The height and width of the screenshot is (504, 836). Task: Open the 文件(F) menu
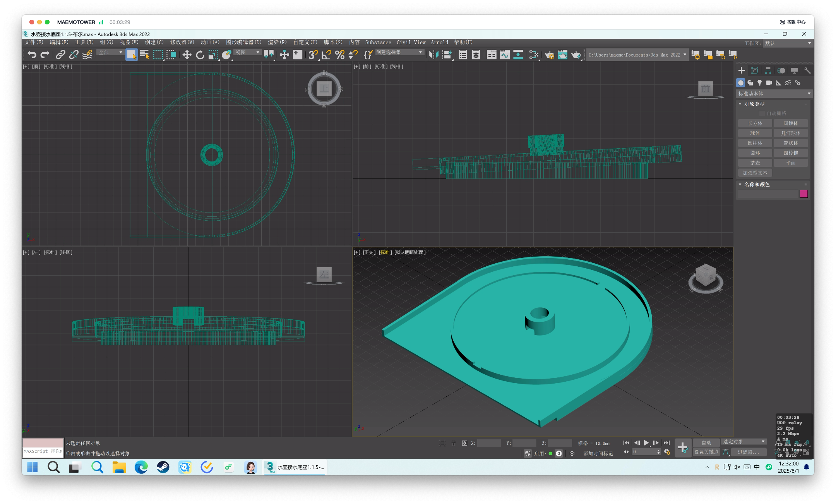pos(34,42)
